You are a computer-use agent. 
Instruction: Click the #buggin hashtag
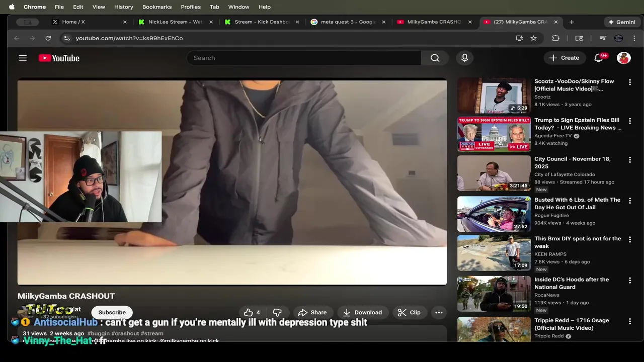[x=98, y=333]
